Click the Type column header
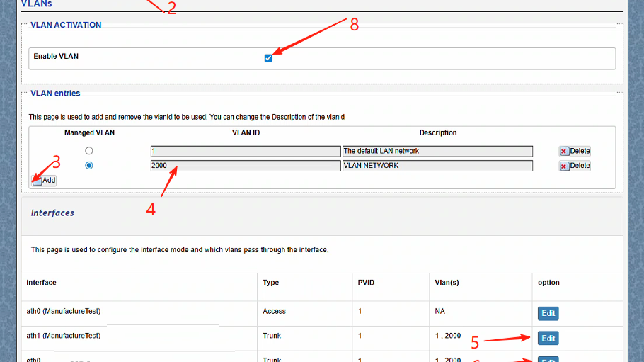This screenshot has width=644, height=362. [x=270, y=283]
